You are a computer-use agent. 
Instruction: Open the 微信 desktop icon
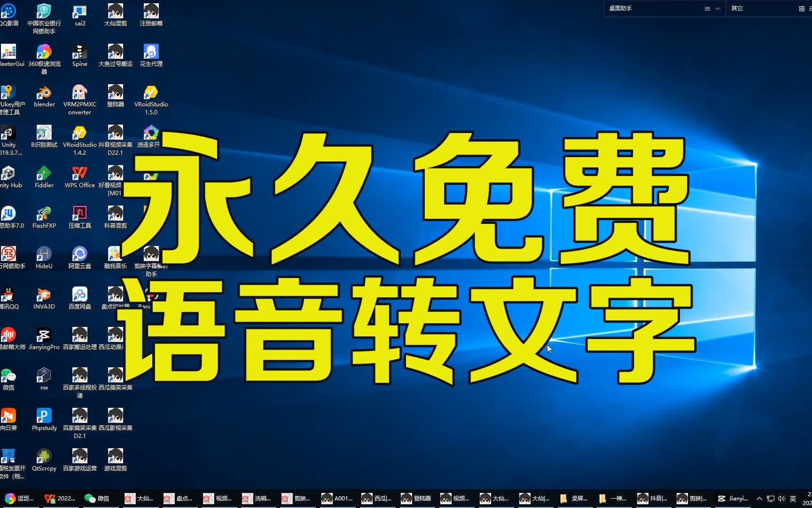coord(8,380)
